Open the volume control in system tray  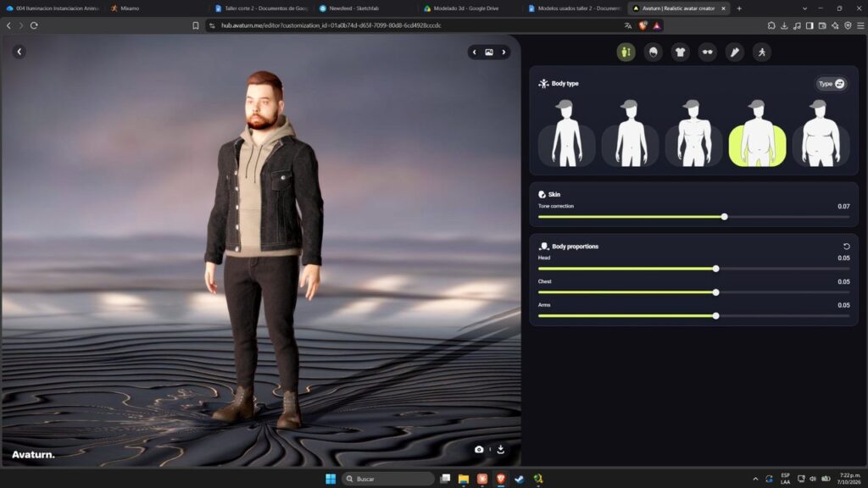813,479
